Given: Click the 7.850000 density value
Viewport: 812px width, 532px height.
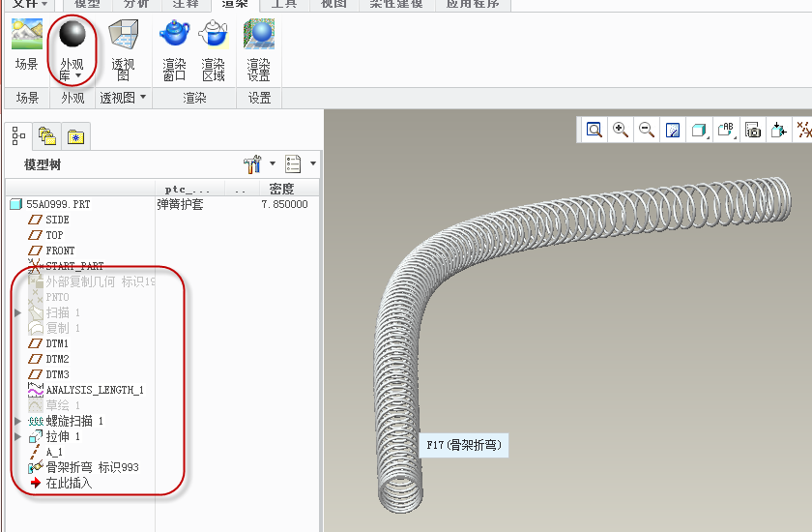Looking at the screenshot, I should coord(285,204).
